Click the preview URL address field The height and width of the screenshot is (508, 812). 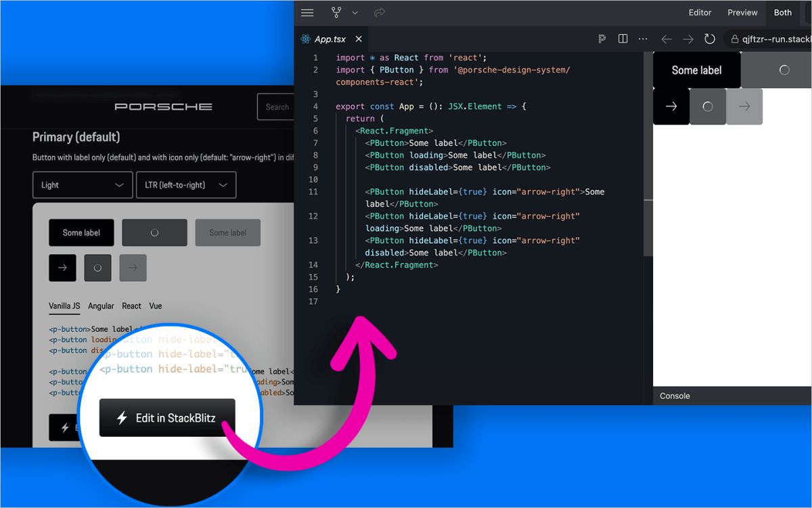click(768, 39)
